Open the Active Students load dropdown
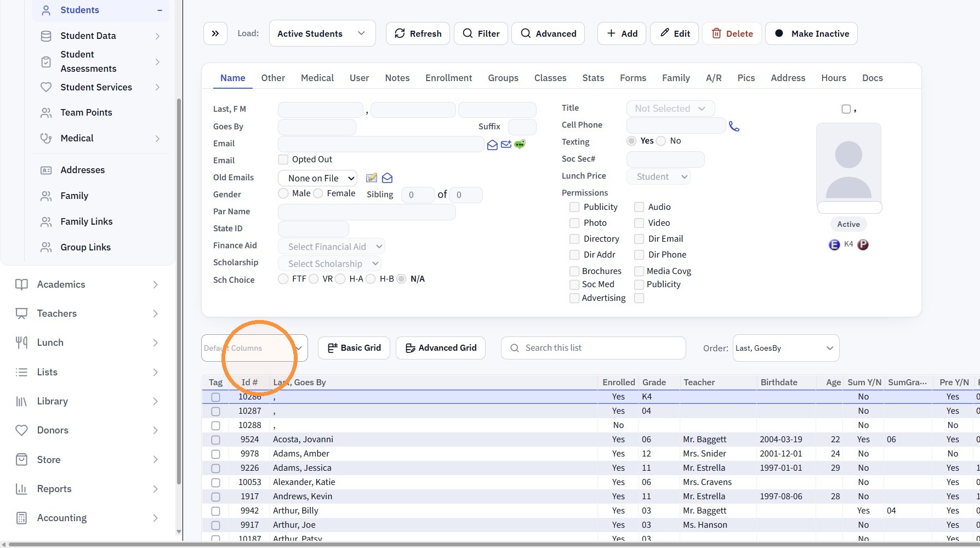The width and height of the screenshot is (980, 548). (x=322, y=33)
